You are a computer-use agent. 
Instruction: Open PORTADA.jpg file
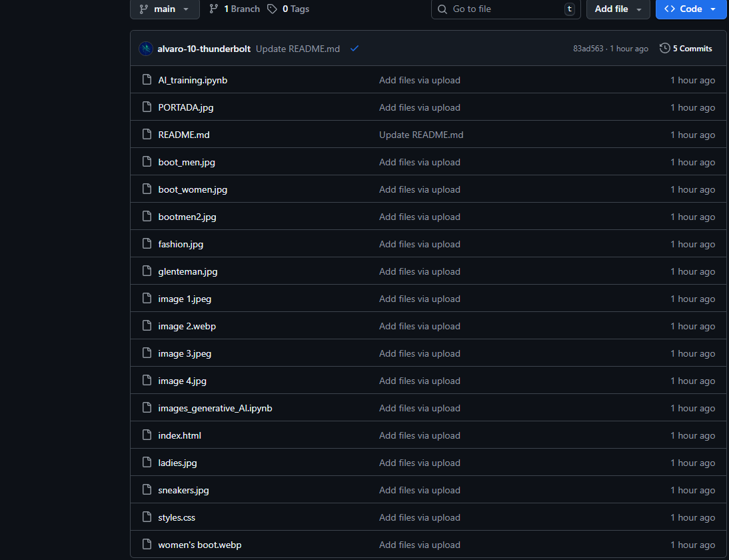(186, 107)
